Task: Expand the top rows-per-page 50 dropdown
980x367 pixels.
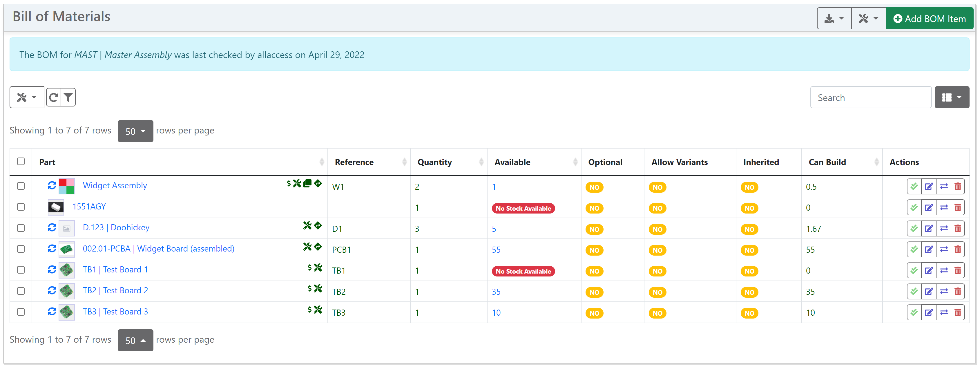Action: [x=135, y=131]
